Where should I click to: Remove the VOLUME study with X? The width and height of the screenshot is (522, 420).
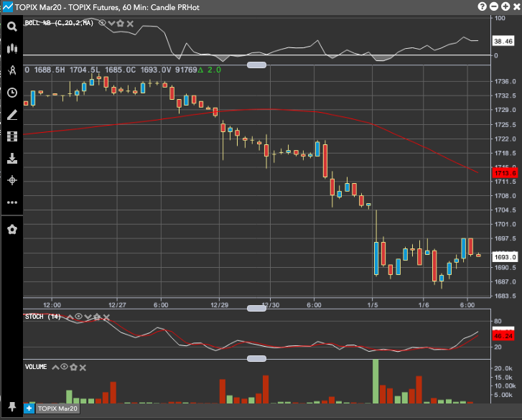(83, 368)
